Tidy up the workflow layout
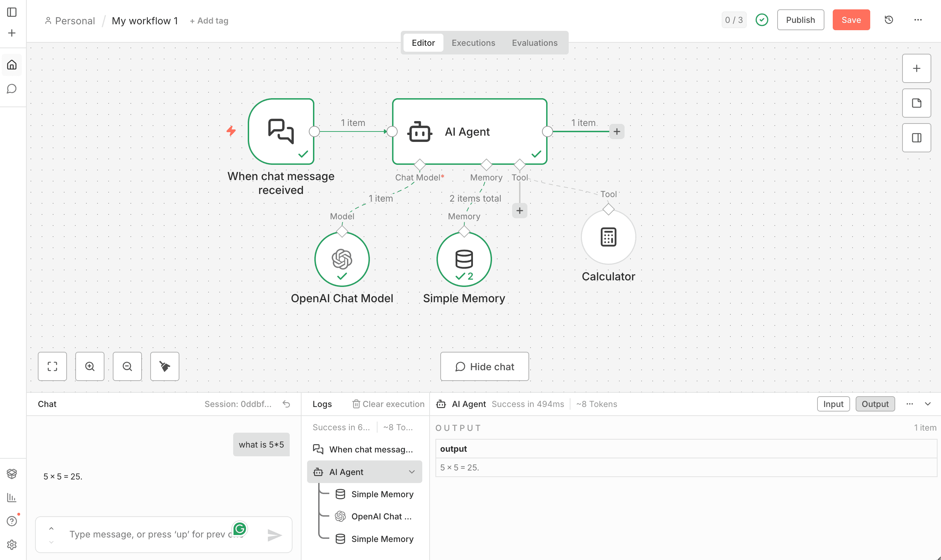941x560 pixels. pos(164,366)
